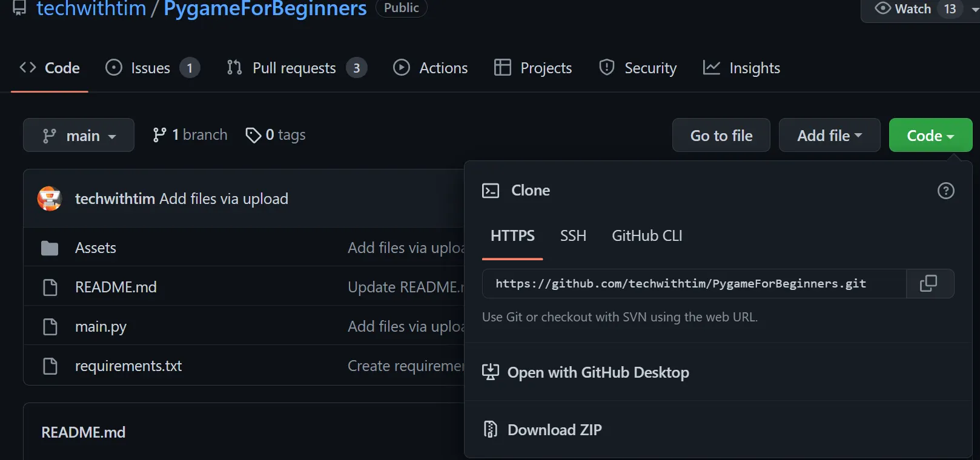Select the GitHub CLI tab
Image resolution: width=980 pixels, height=460 pixels.
[647, 235]
